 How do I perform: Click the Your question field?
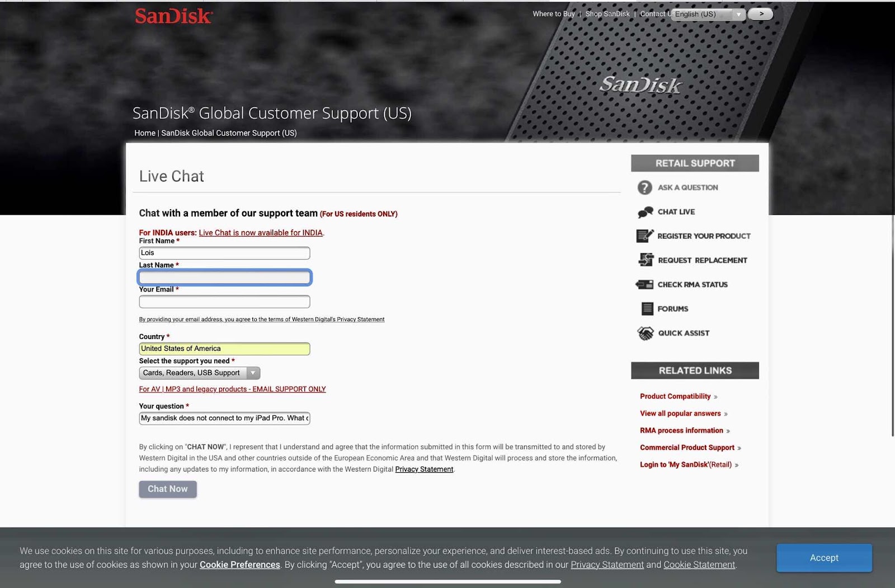tap(224, 418)
